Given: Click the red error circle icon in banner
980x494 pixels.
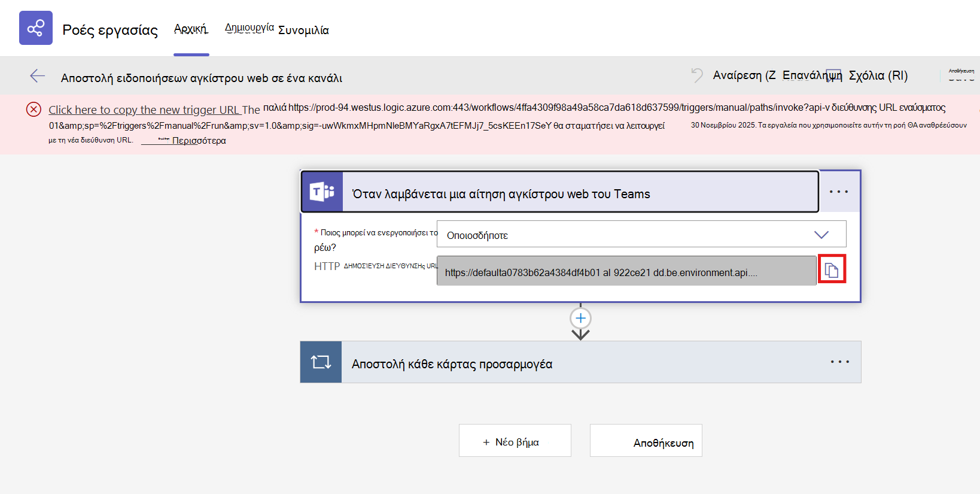Looking at the screenshot, I should pyautogui.click(x=34, y=109).
